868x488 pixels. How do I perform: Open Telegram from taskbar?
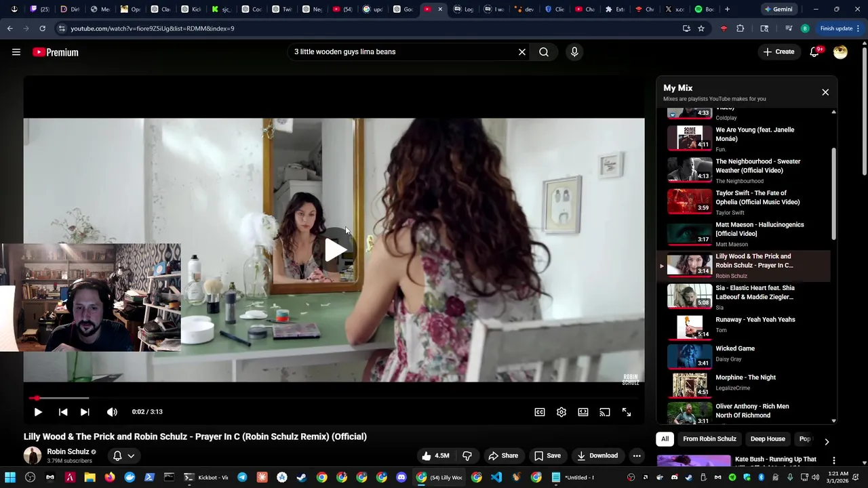coord(242,477)
